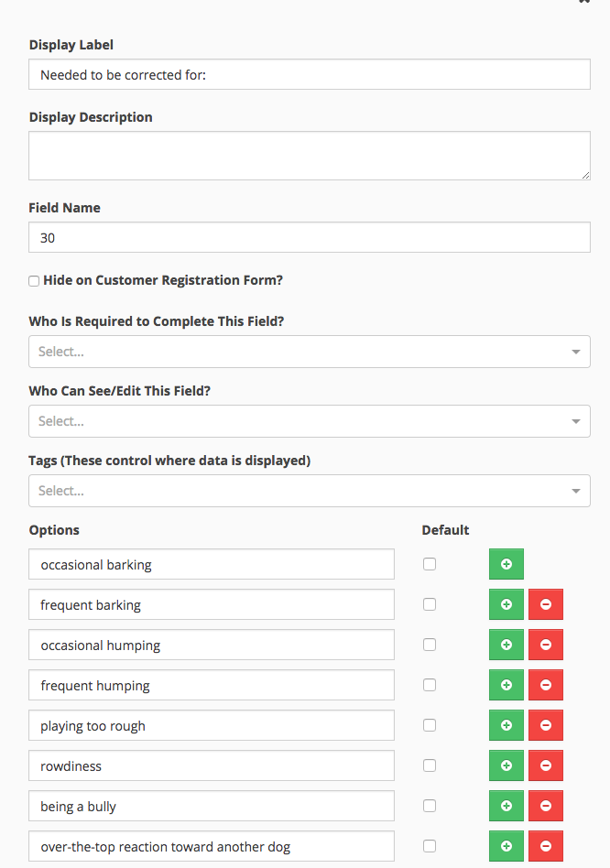Edit the 'frequent humping' option text
This screenshot has height=868, width=610.
pos(212,685)
